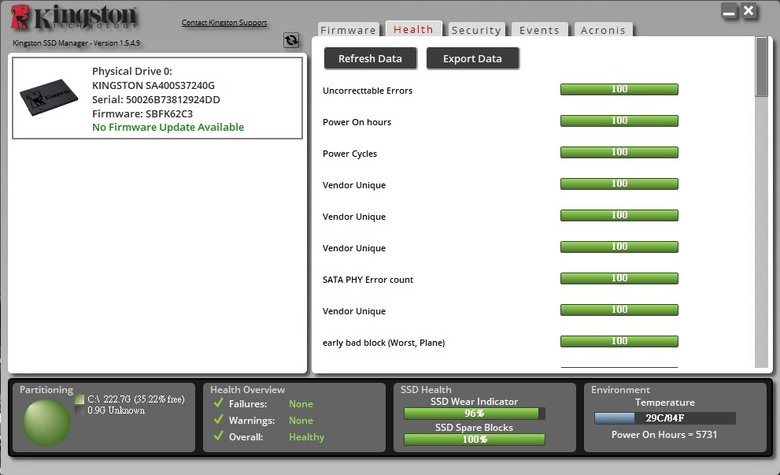Minimize the Kingston SSD Manager window
Image resolution: width=780 pixels, height=475 pixels.
729,11
